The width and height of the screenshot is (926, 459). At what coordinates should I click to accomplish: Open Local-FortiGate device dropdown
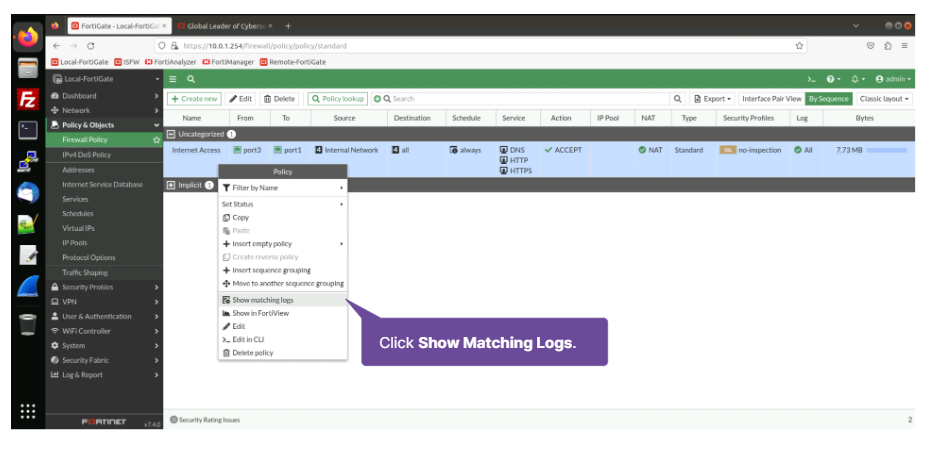click(104, 79)
